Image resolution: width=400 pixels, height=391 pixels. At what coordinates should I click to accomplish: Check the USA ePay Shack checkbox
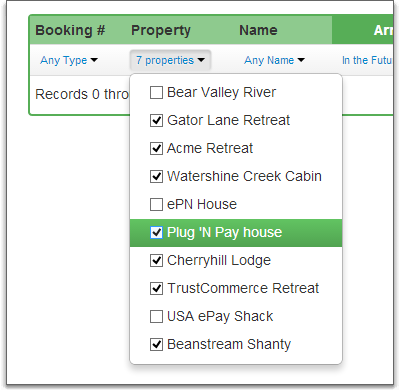pos(156,316)
